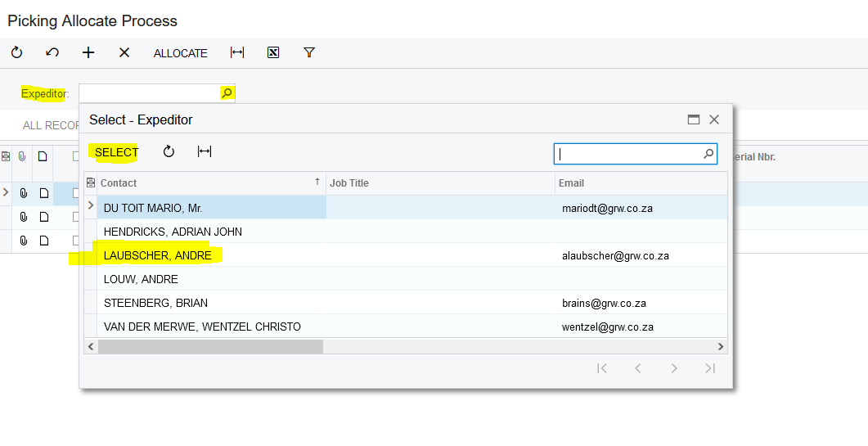Click the Undo icon in the main toolbar
The width and height of the screenshot is (868, 446).
(52, 52)
